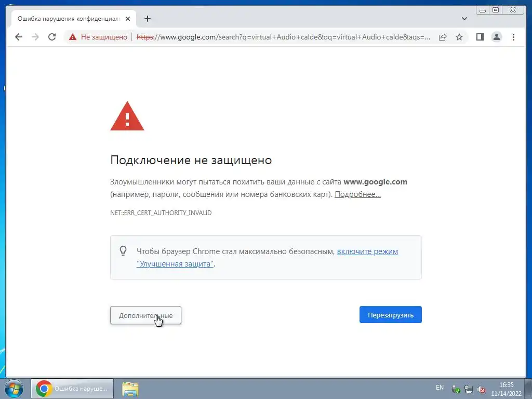Go back using the browser back arrow
The image size is (532, 399).
pos(19,37)
